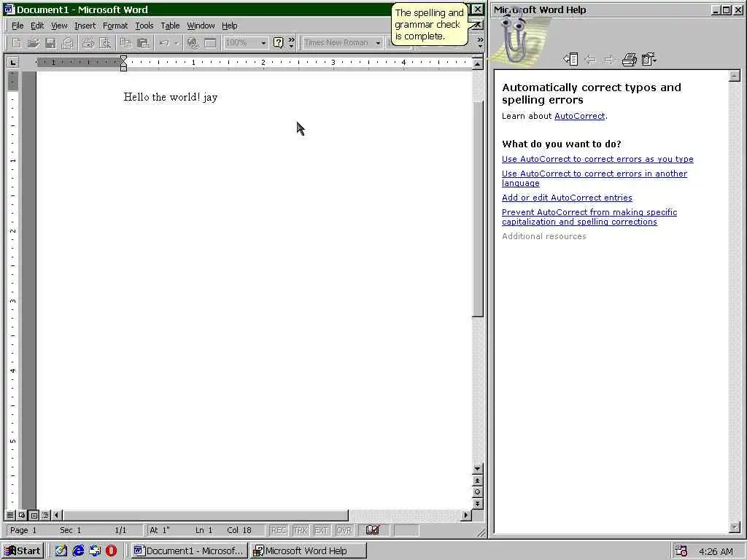This screenshot has width=747, height=560.
Task: Click the Forward arrow in Word Help
Action: (609, 59)
